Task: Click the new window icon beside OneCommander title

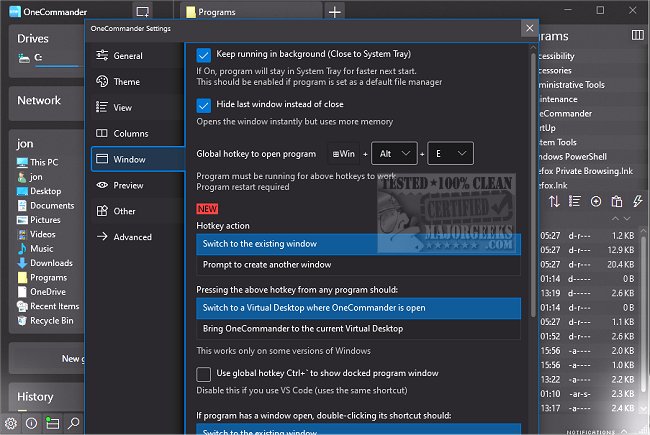Action: tap(143, 12)
